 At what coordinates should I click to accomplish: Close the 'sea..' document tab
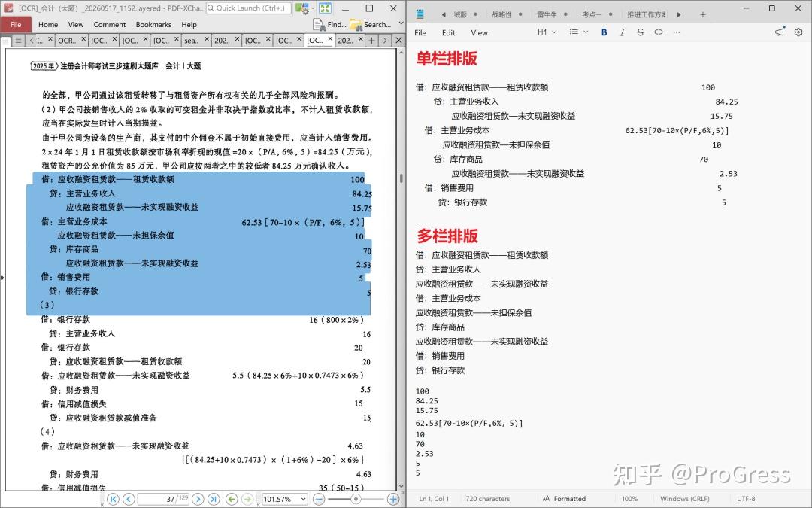pyautogui.click(x=207, y=39)
